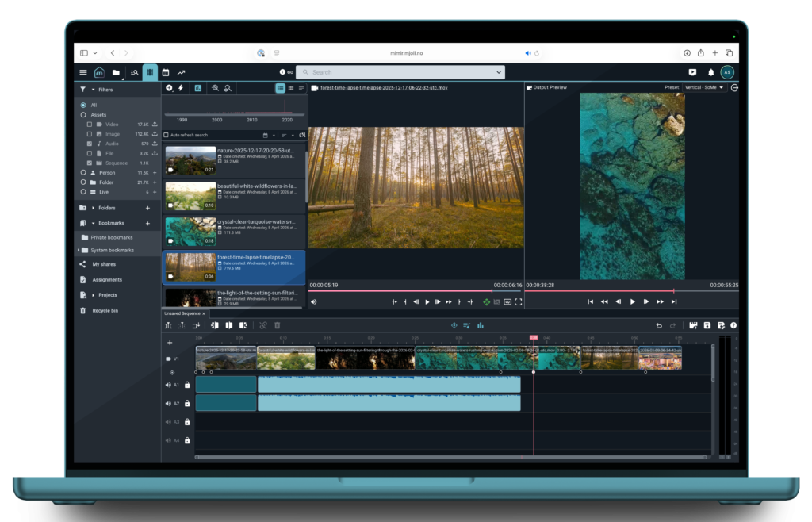Open the Recycle bin

[x=105, y=311]
